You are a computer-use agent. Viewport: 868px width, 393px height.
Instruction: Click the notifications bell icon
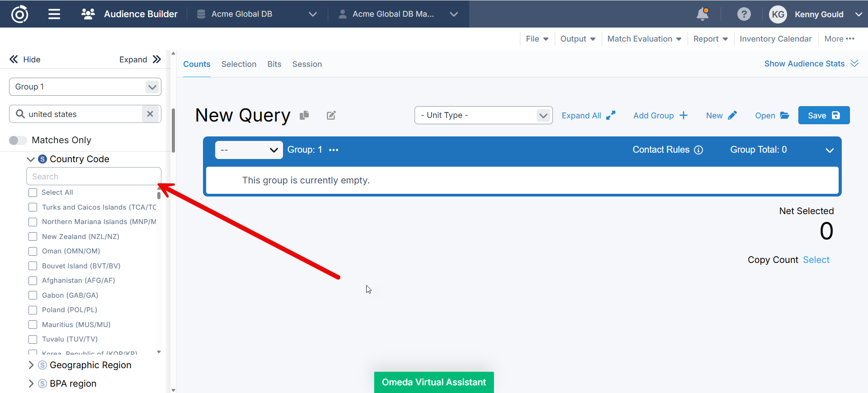[703, 14]
